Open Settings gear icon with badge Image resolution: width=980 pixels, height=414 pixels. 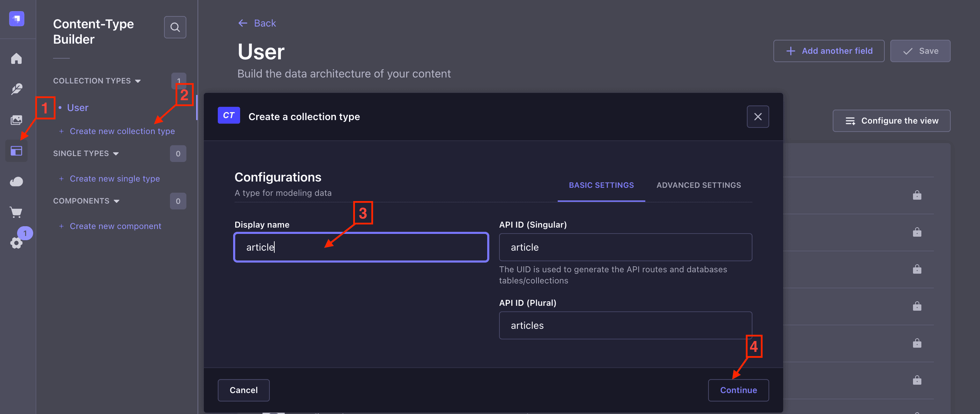16,243
